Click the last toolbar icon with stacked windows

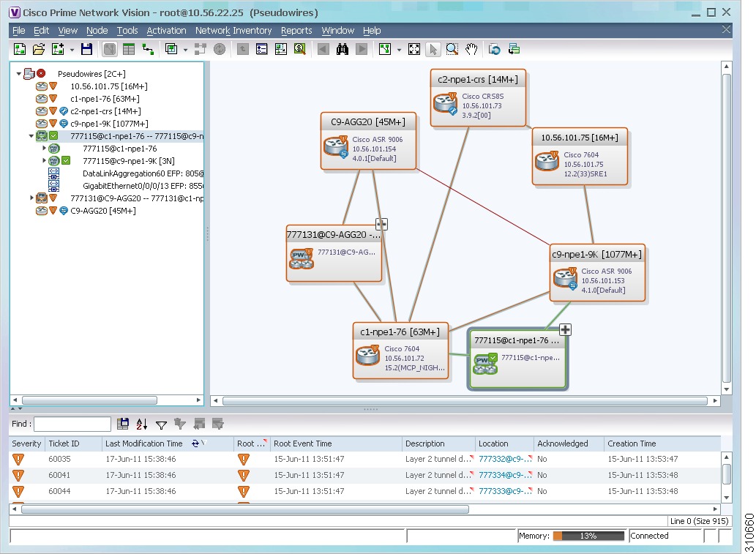coord(514,49)
